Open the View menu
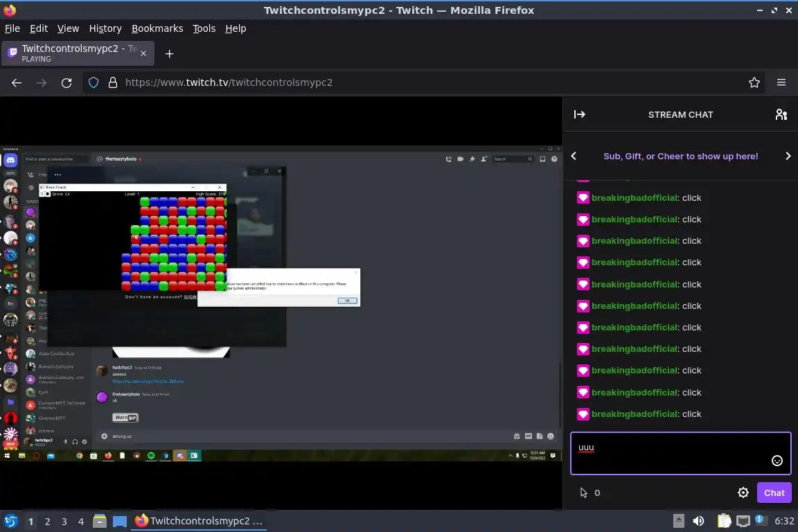798x532 pixels. (68, 28)
